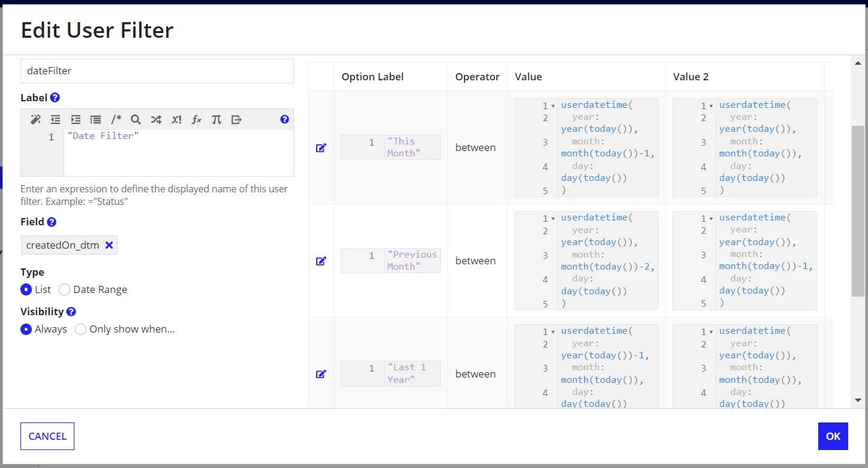Viewport: 868px width, 468px height.
Task: Open search using the magnifier icon
Action: click(136, 119)
